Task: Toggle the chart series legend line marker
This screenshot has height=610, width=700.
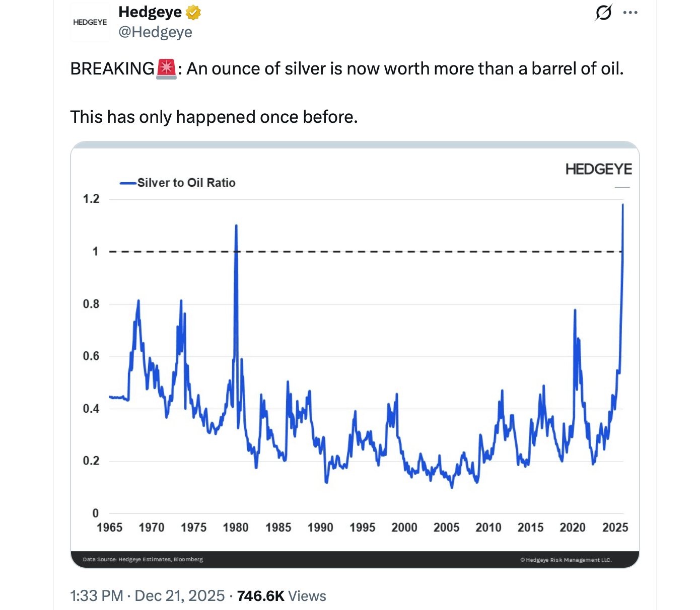Action: pyautogui.click(x=127, y=182)
